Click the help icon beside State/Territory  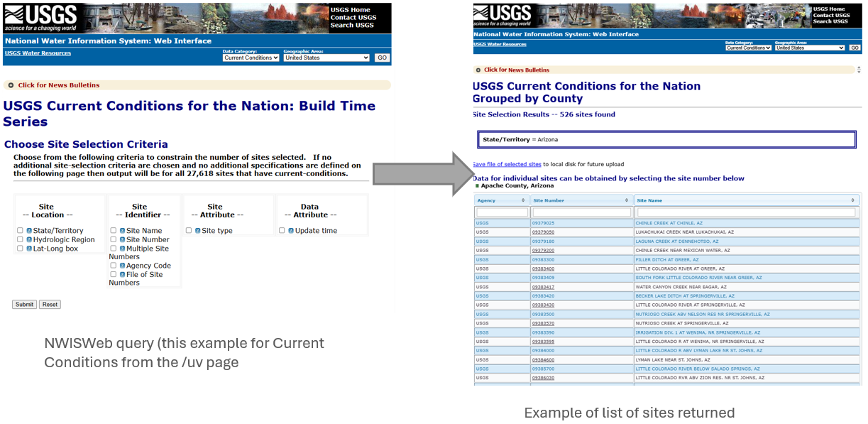coord(29,231)
